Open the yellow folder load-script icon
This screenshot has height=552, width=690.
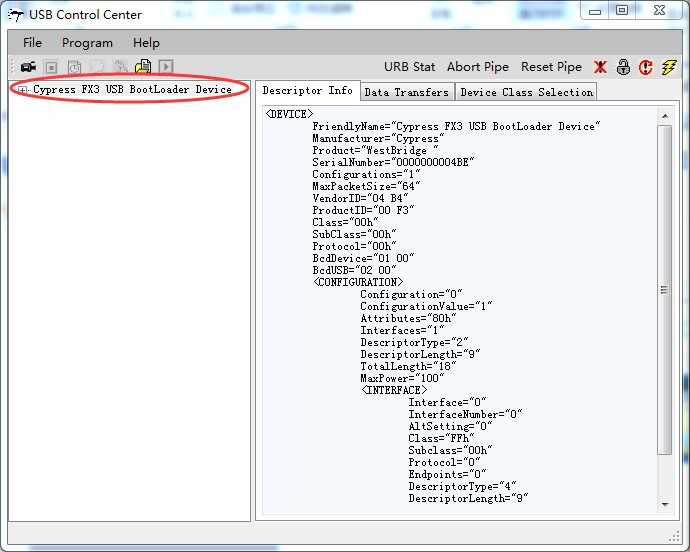(143, 67)
